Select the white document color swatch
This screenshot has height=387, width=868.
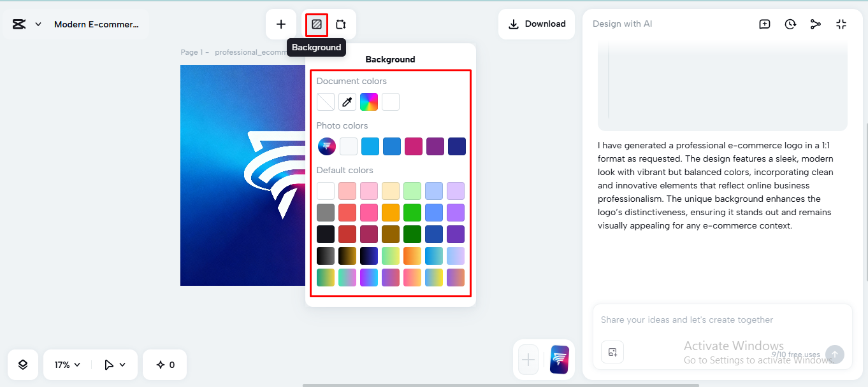tap(391, 102)
